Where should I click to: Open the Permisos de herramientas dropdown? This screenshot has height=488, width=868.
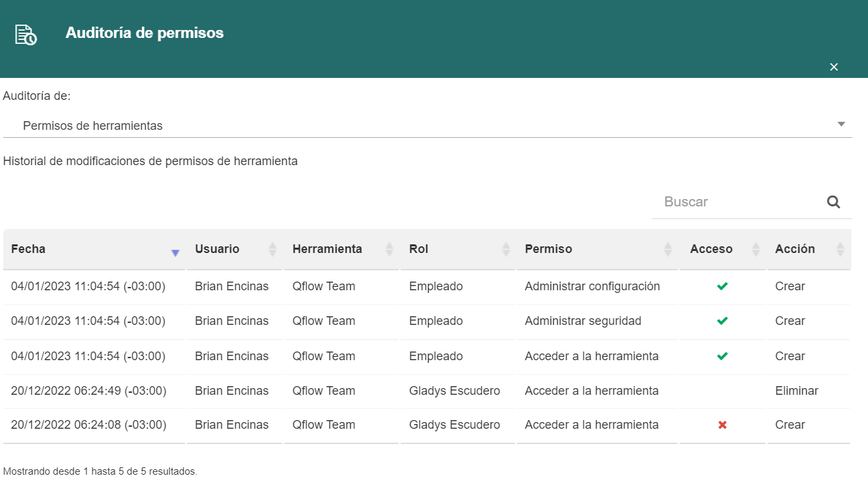pos(427,125)
